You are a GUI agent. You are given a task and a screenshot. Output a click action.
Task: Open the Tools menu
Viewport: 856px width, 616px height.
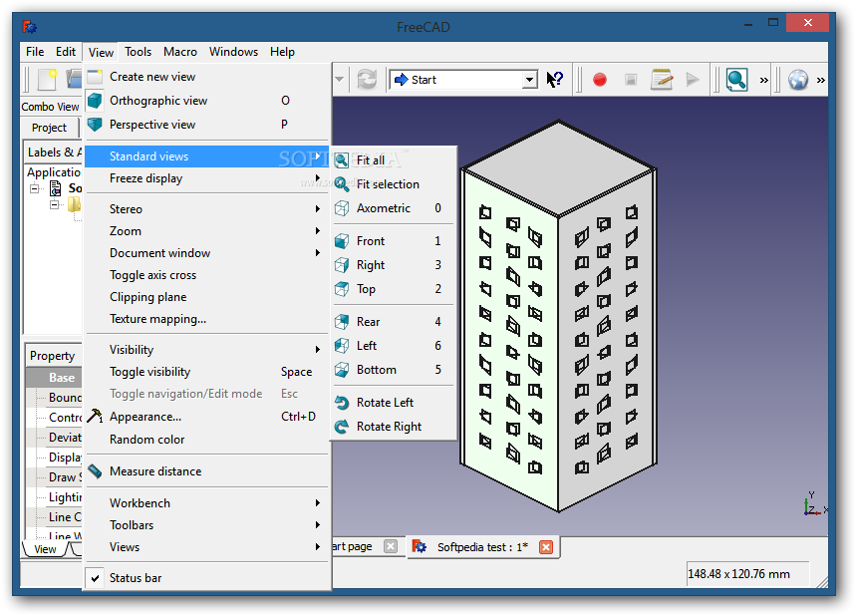(139, 52)
